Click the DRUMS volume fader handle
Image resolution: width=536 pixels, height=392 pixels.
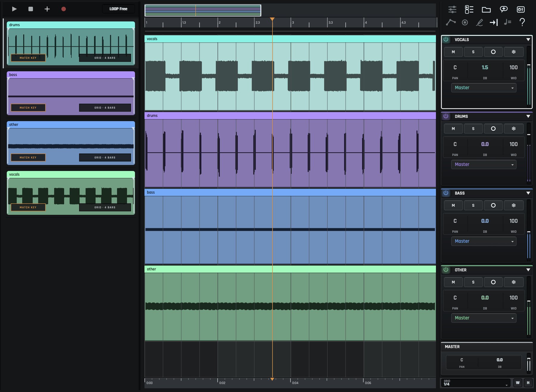529,134
